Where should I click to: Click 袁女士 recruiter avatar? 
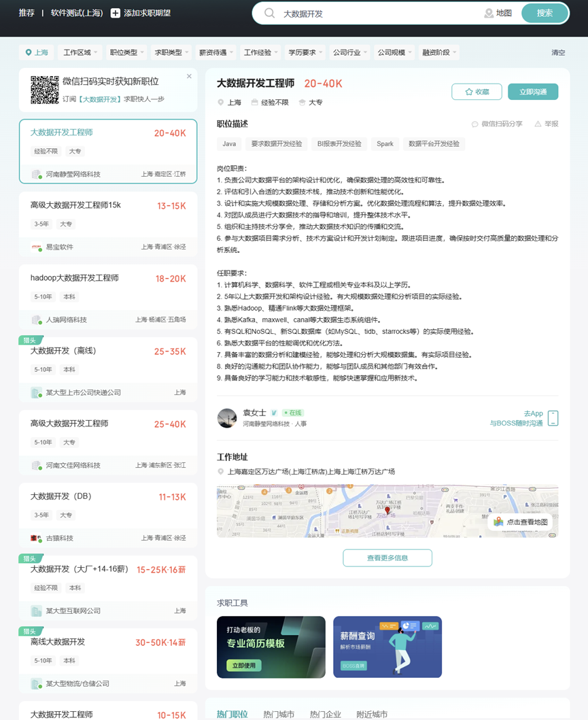[227, 418]
